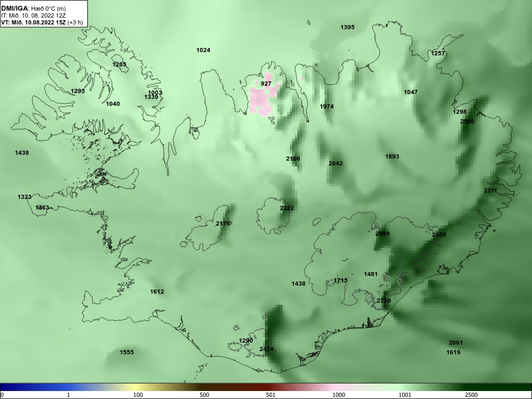The width and height of the screenshot is (532, 399).
Task: Click the 1463 value label
Action: point(42,207)
